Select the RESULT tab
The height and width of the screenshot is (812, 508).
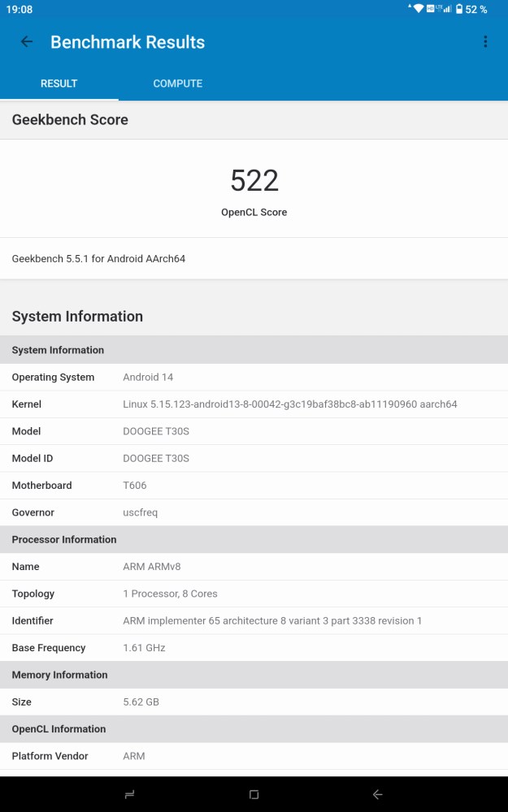pyautogui.click(x=59, y=84)
